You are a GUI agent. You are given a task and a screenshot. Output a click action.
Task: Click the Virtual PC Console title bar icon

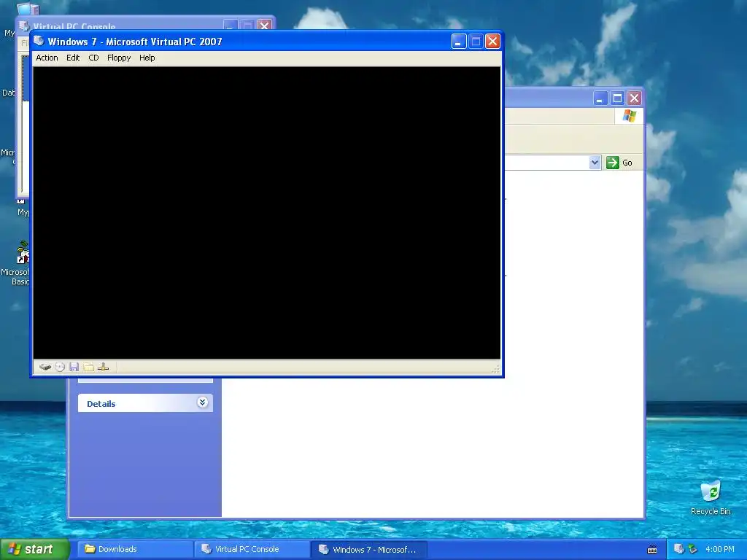coord(24,26)
